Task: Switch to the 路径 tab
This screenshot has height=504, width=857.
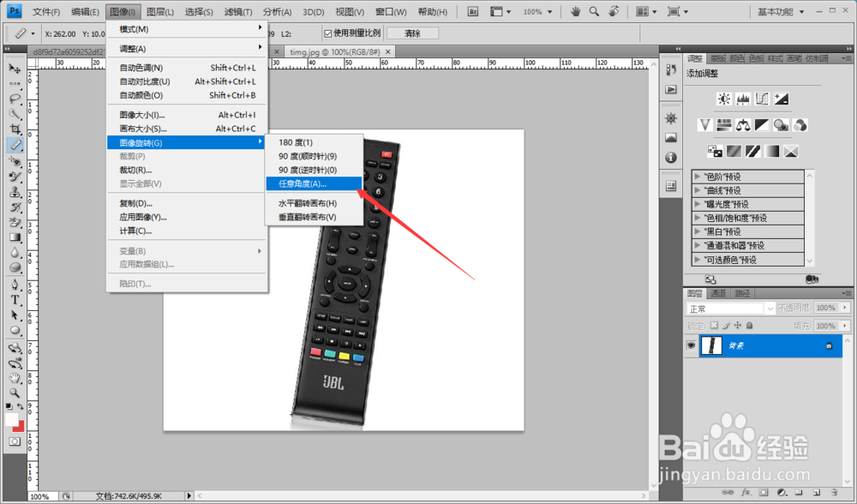Action: click(x=742, y=293)
